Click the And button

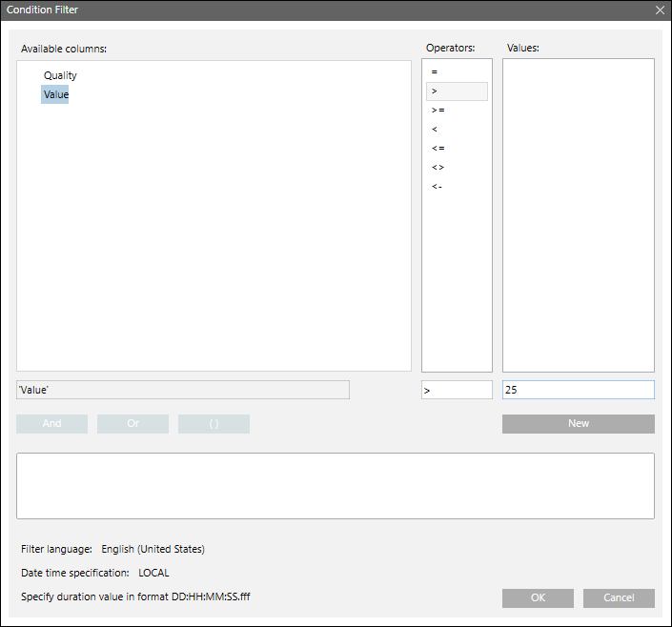pyautogui.click(x=52, y=424)
